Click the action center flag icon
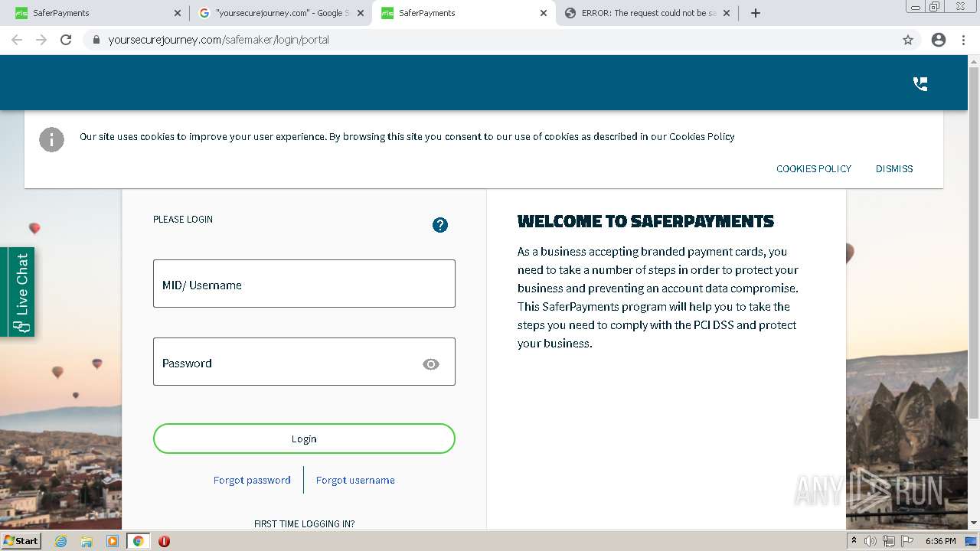The image size is (980, 551). click(907, 541)
